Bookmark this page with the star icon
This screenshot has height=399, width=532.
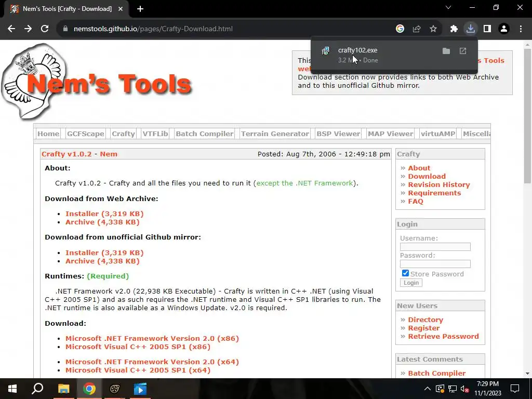point(433,29)
